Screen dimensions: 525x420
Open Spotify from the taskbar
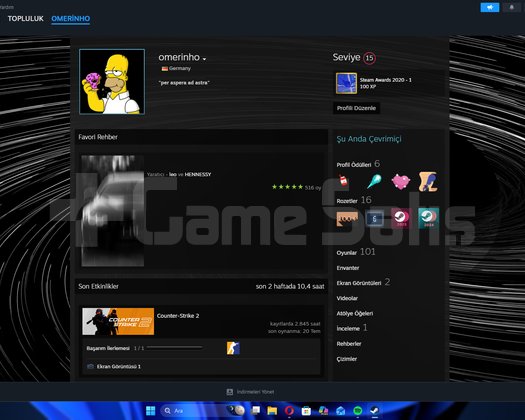(x=358, y=411)
